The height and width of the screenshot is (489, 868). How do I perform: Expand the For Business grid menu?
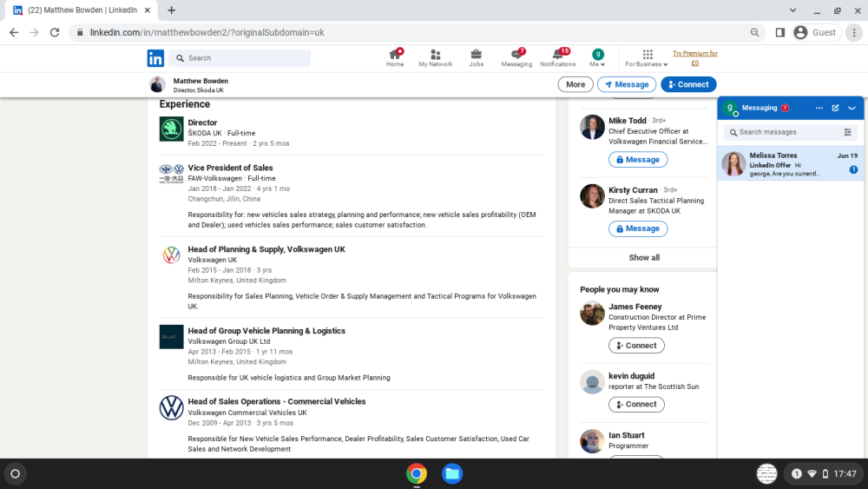pos(647,57)
